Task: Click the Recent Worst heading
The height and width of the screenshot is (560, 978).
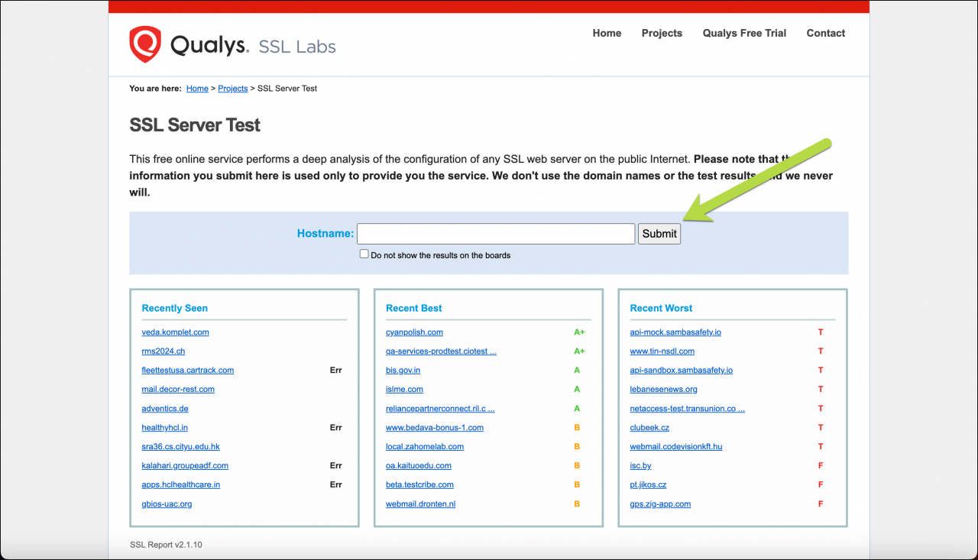Action: [661, 309]
